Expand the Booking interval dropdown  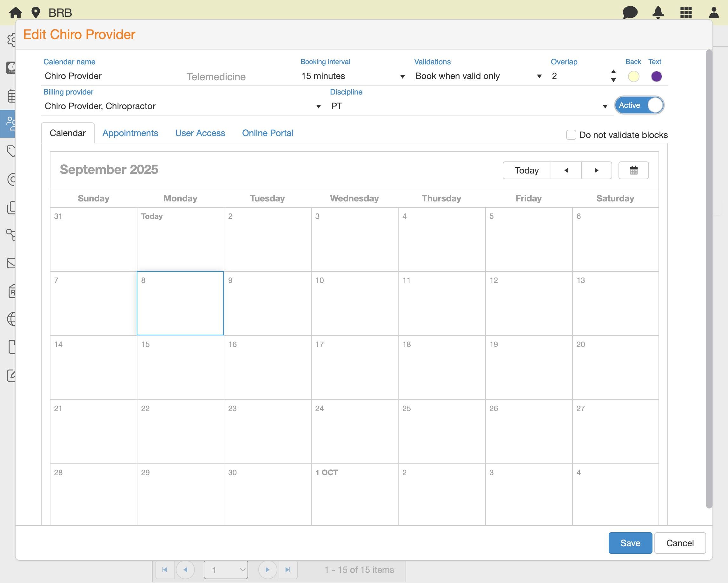402,76
